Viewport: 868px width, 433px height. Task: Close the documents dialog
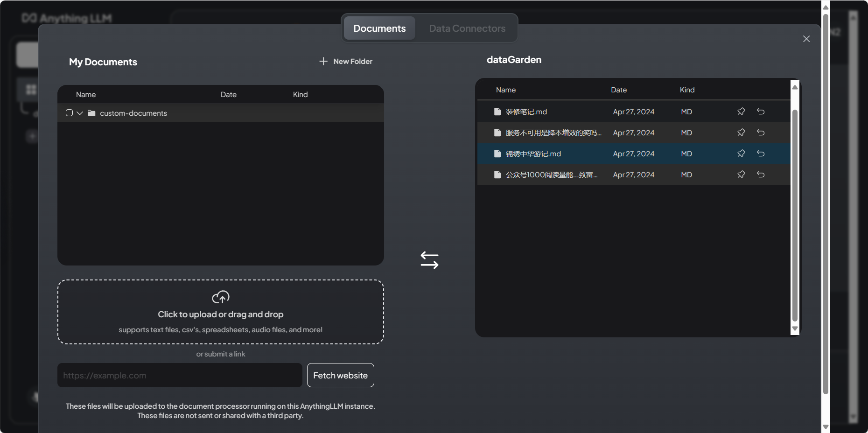tap(806, 39)
